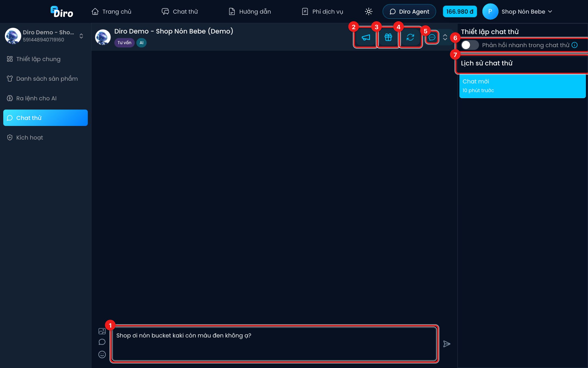Screen dimensions: 588x368
Task: Click the robot avatar in chat header
Action: [103, 37]
